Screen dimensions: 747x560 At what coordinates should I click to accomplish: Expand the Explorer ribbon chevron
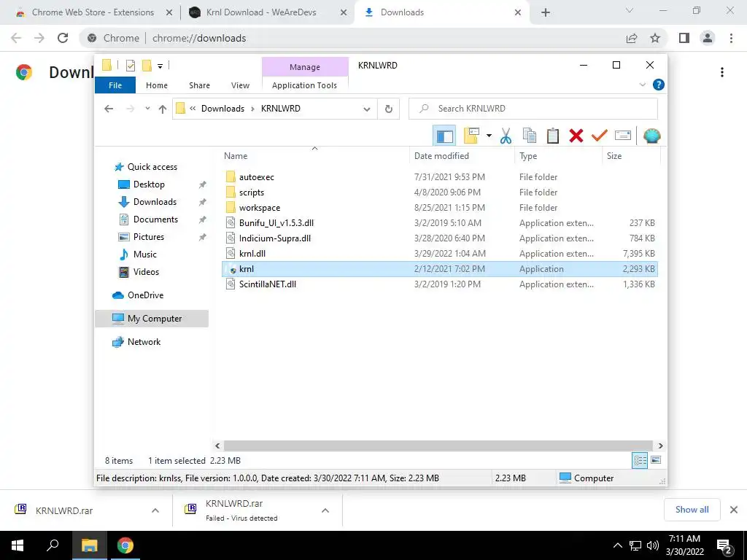point(642,85)
